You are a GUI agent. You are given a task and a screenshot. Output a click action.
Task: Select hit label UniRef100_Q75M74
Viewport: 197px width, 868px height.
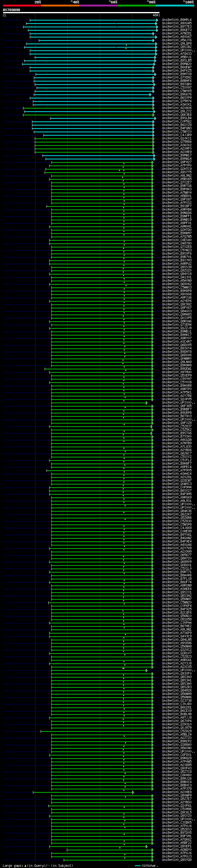177,101
